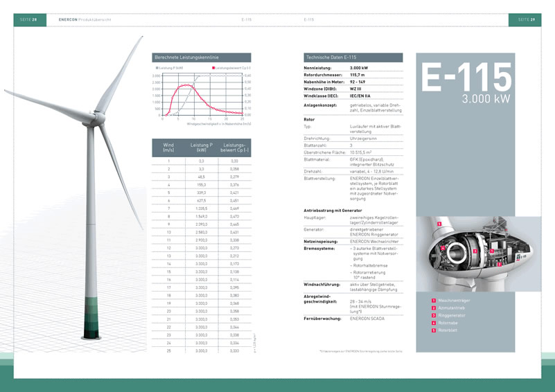Click power value '627,5' in the table
Viewport: 555px width, 392px height.
coord(202,201)
